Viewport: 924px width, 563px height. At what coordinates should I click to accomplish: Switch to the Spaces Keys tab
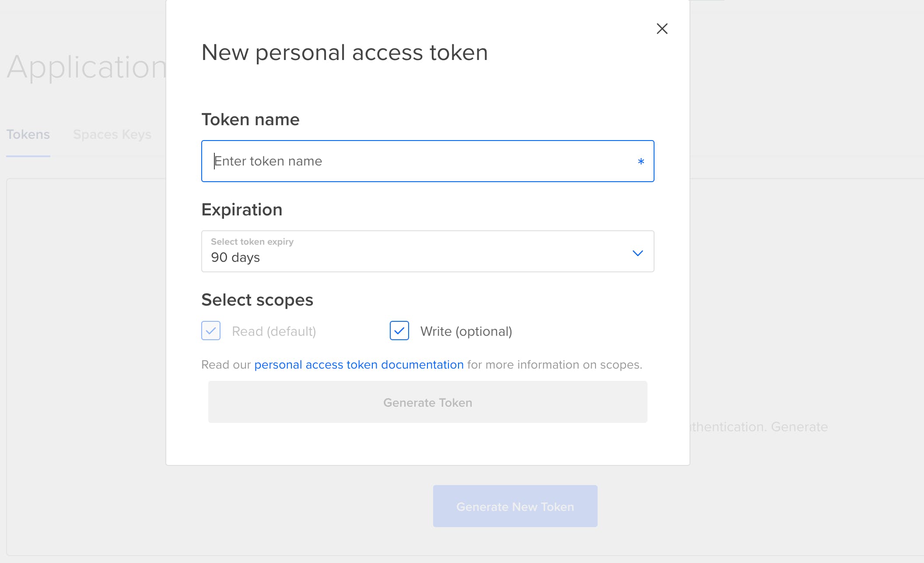tap(112, 134)
